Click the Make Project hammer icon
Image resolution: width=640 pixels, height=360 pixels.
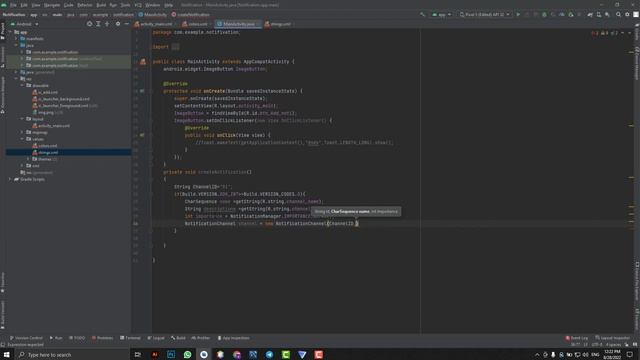click(x=422, y=15)
